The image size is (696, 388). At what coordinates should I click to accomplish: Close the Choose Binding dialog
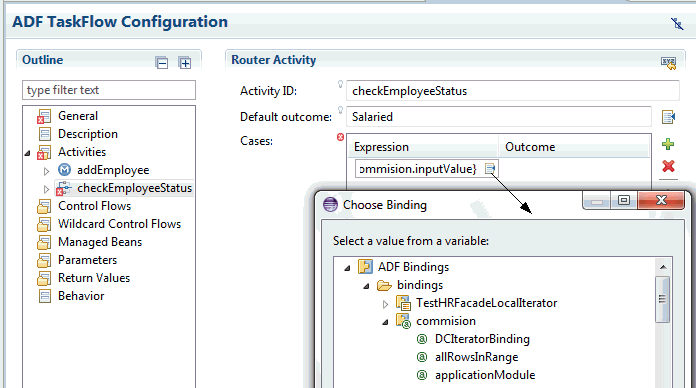coord(661,200)
